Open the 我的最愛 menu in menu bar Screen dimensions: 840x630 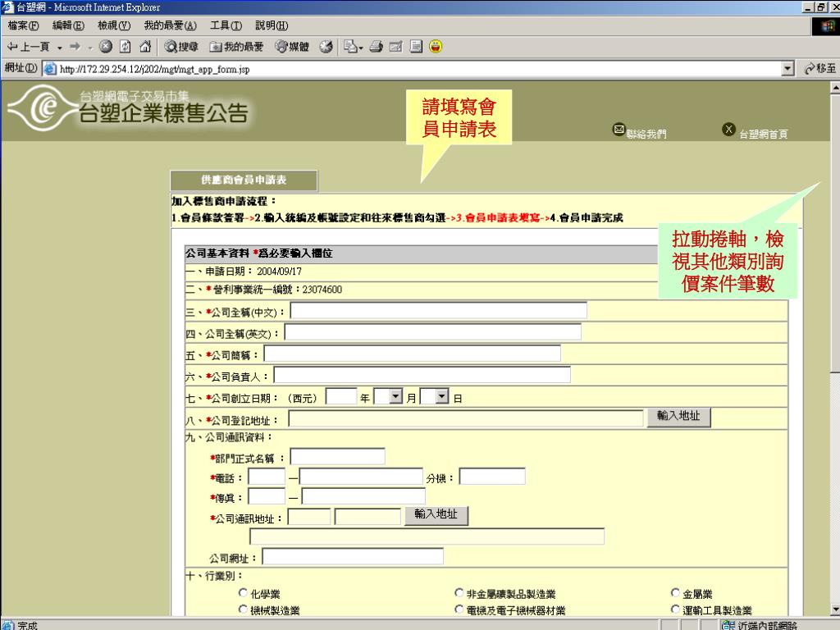click(170, 25)
